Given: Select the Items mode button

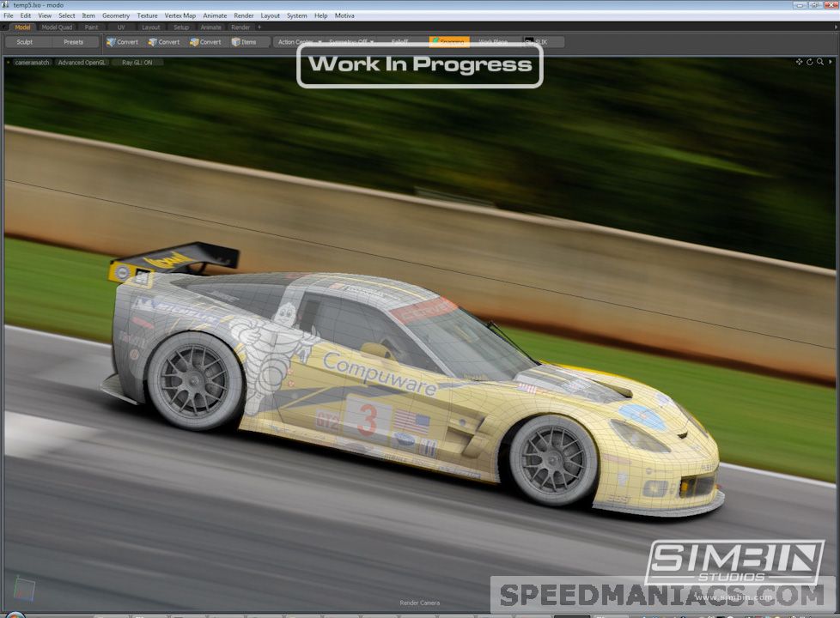Looking at the screenshot, I should tap(244, 42).
